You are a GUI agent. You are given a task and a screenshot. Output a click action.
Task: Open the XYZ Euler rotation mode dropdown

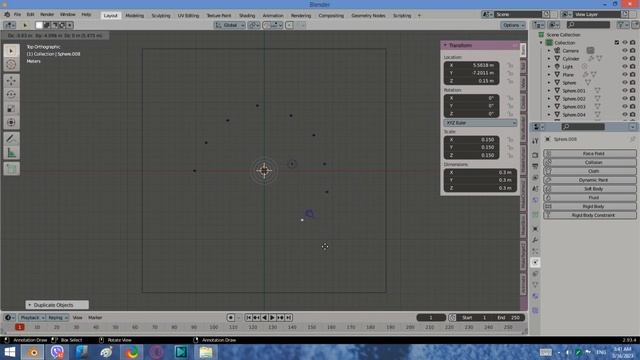(x=480, y=123)
